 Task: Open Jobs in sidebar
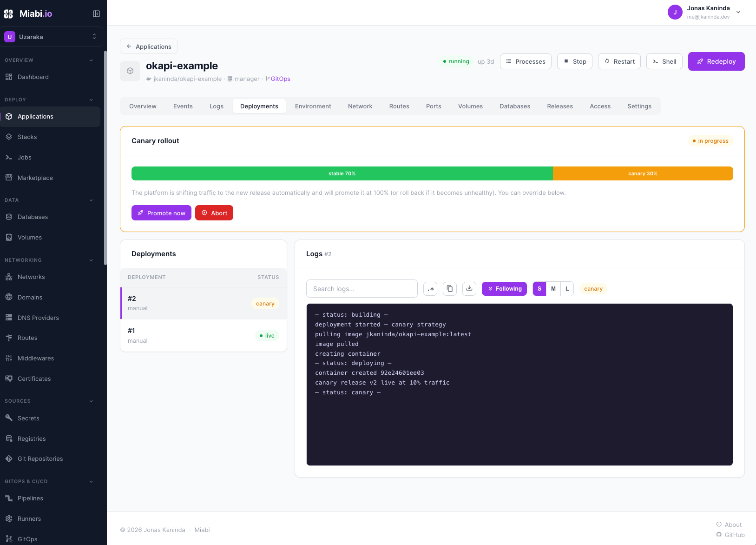pos(50,158)
